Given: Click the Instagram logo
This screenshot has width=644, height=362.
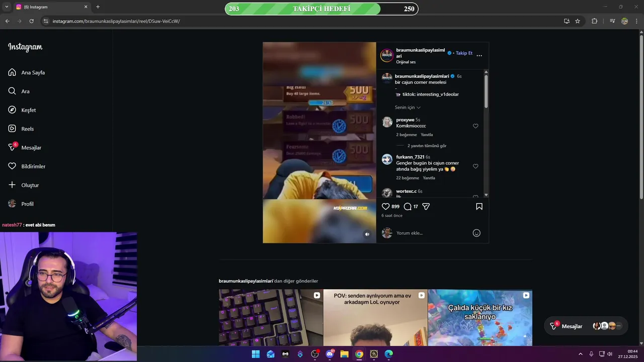Looking at the screenshot, I should coord(25,47).
